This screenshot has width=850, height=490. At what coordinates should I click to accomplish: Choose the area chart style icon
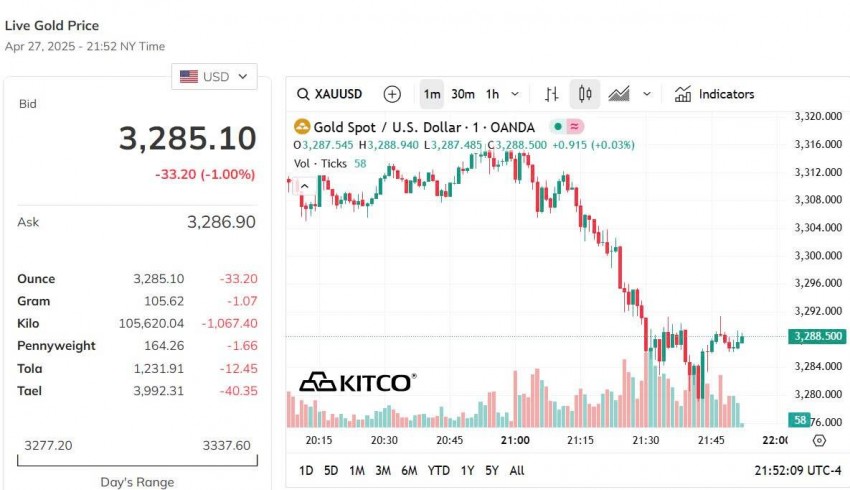coord(619,94)
